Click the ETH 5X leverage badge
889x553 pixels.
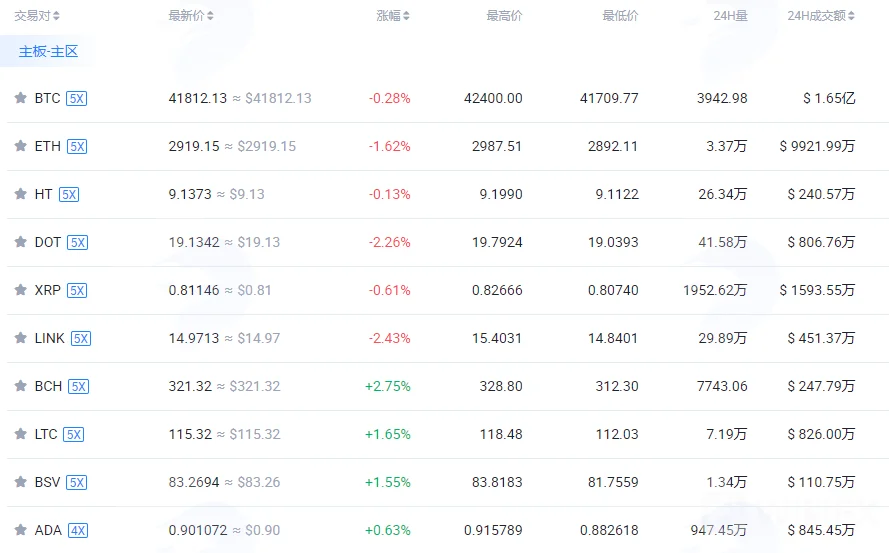pyautogui.click(x=77, y=147)
